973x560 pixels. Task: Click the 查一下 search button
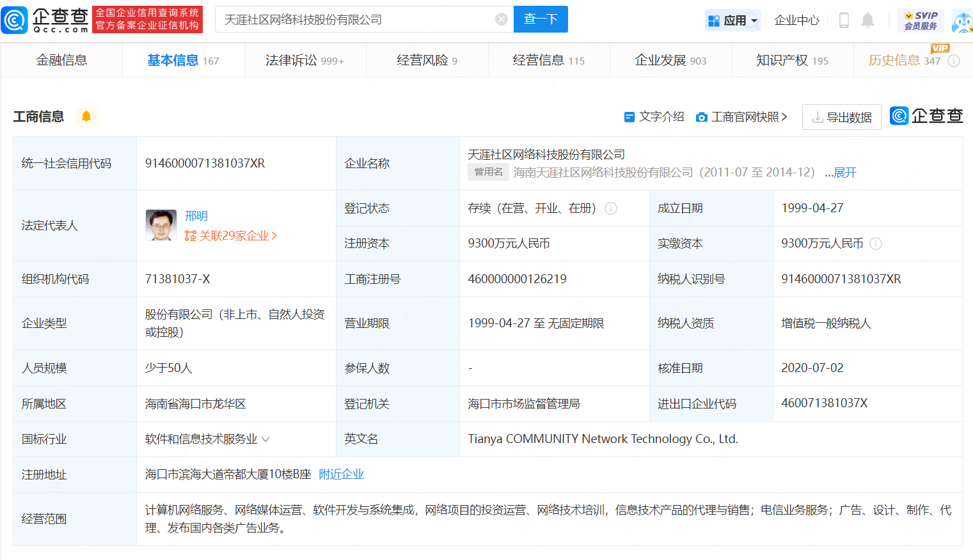click(x=541, y=19)
